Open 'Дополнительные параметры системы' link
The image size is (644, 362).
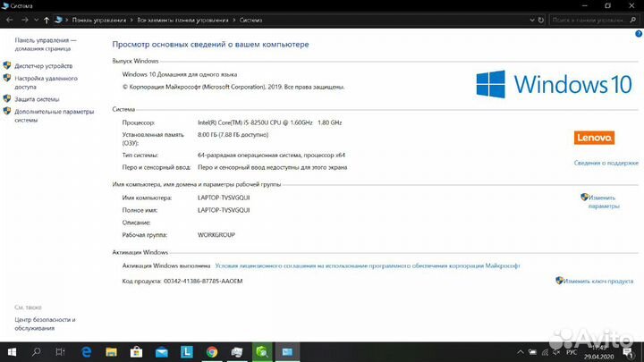pyautogui.click(x=55, y=115)
